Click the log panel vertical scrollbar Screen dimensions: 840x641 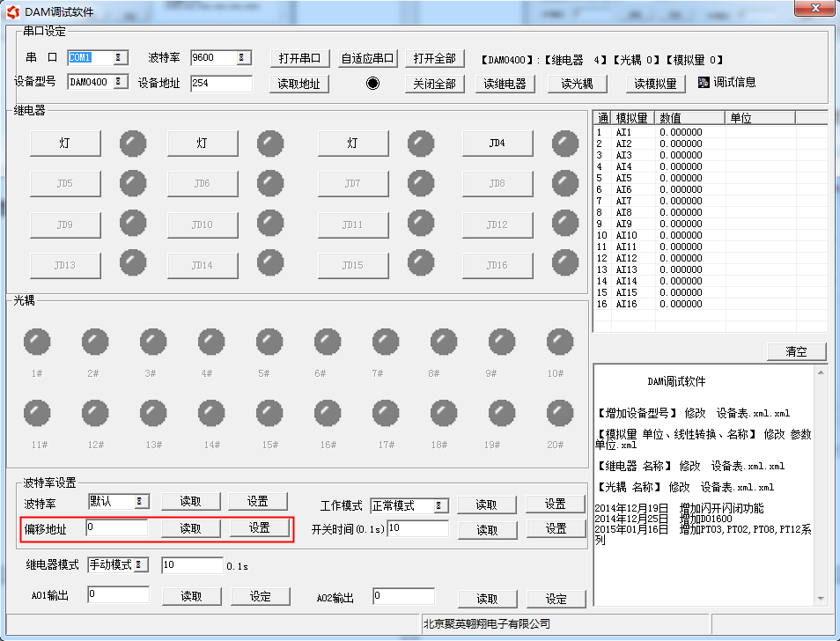click(822, 484)
